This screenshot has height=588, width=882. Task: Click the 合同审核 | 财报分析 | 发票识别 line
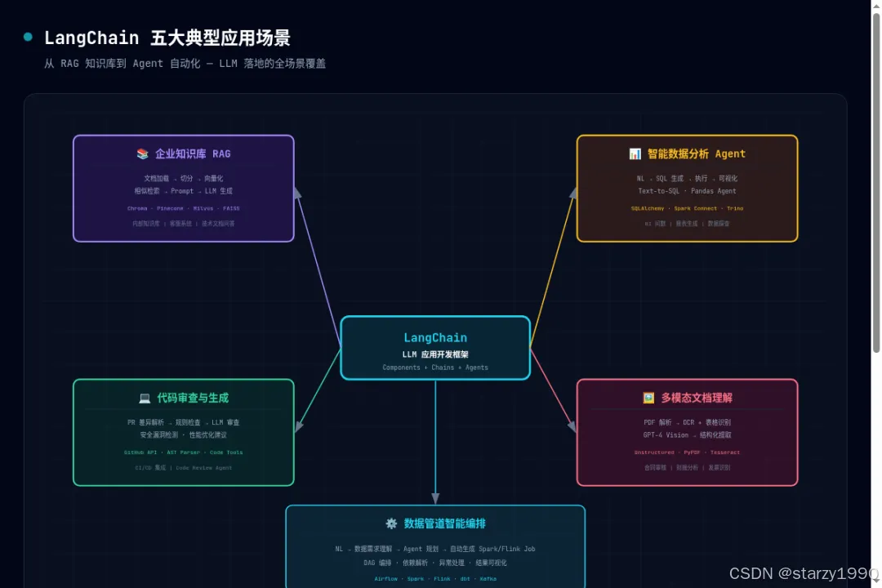[688, 468]
